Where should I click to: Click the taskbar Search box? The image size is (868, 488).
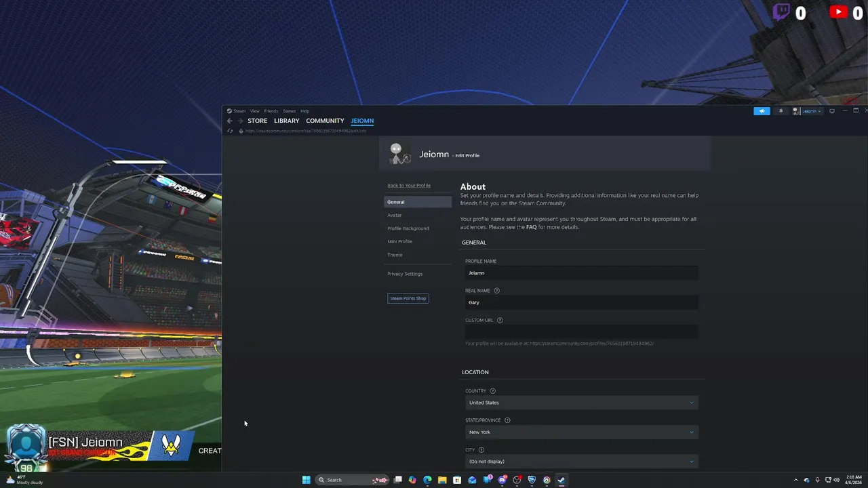click(352, 480)
